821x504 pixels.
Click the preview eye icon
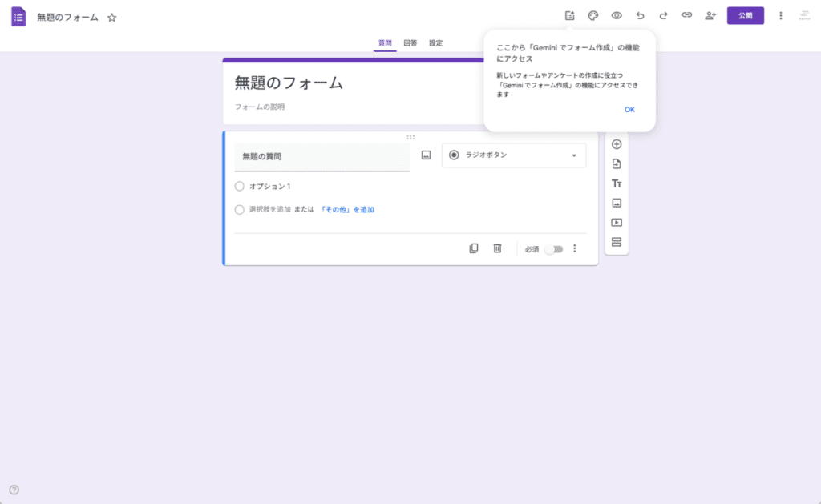[x=617, y=15]
